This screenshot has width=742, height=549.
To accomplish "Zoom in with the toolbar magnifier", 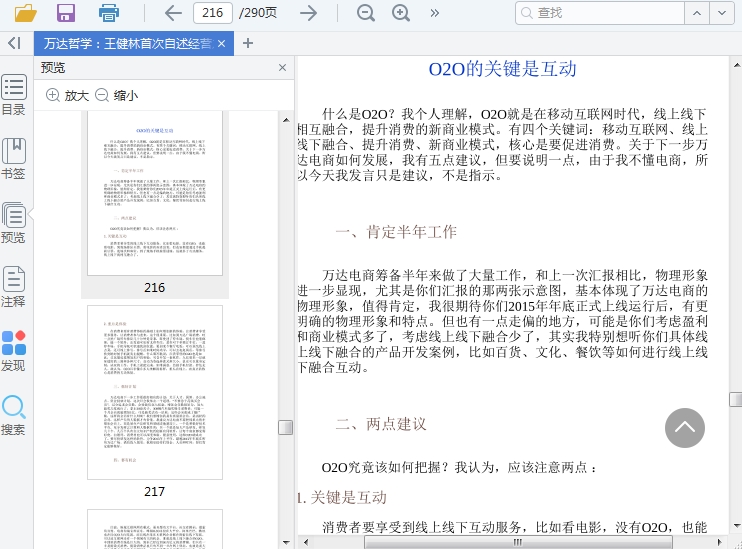I will click(401, 13).
